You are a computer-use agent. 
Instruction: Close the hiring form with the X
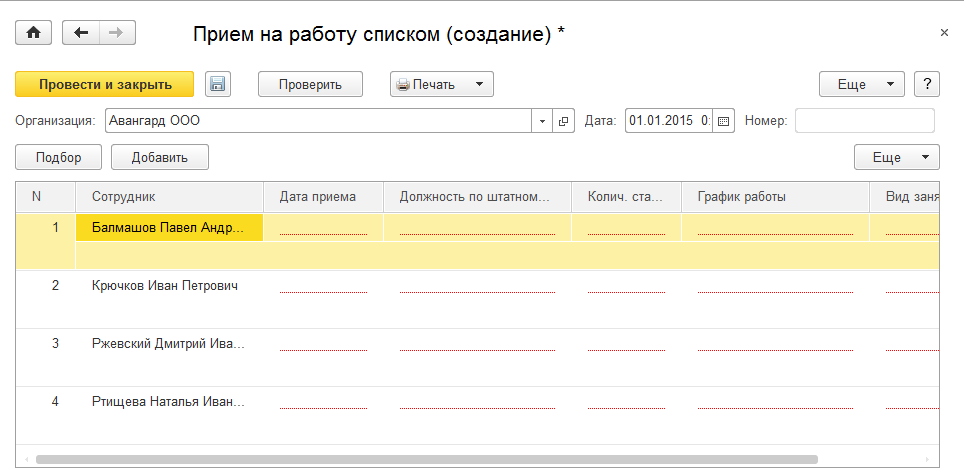click(x=944, y=33)
